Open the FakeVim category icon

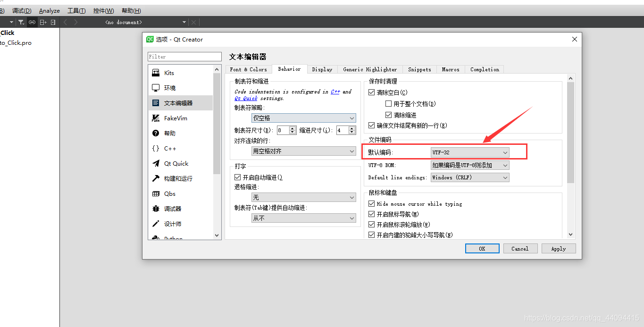click(156, 118)
